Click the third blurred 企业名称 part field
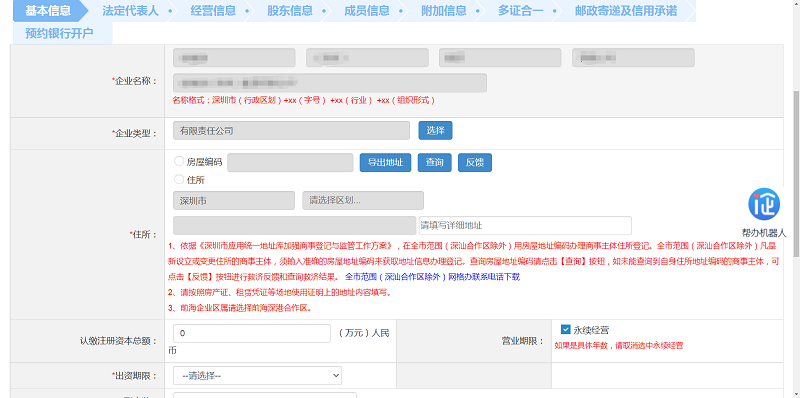This screenshot has height=398, width=800. (500, 58)
